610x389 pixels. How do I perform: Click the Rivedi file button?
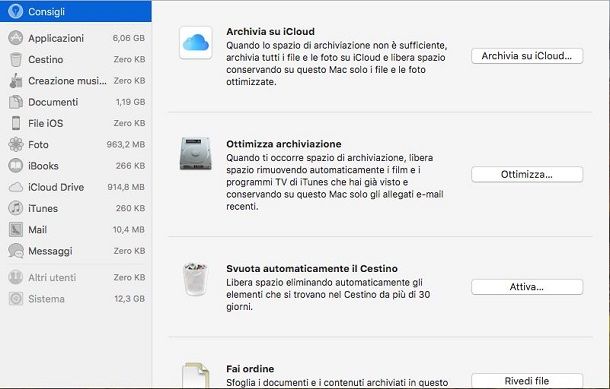point(527,380)
